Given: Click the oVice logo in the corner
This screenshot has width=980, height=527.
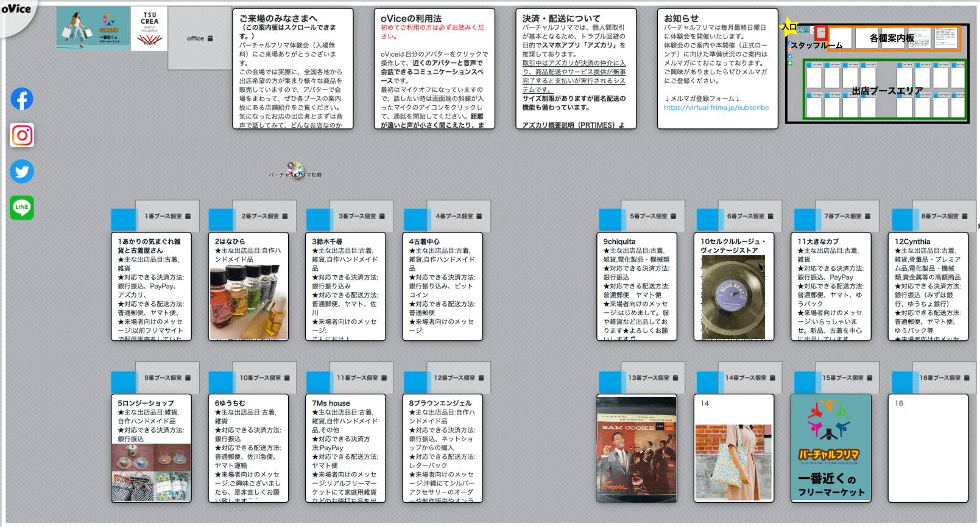Looking at the screenshot, I should click(x=16, y=10).
